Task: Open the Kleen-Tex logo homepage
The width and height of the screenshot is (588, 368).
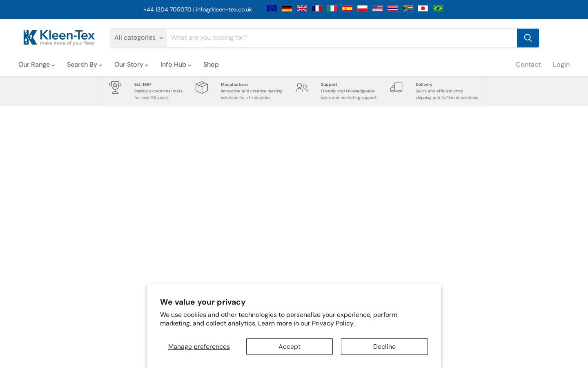Action: pyautogui.click(x=59, y=38)
